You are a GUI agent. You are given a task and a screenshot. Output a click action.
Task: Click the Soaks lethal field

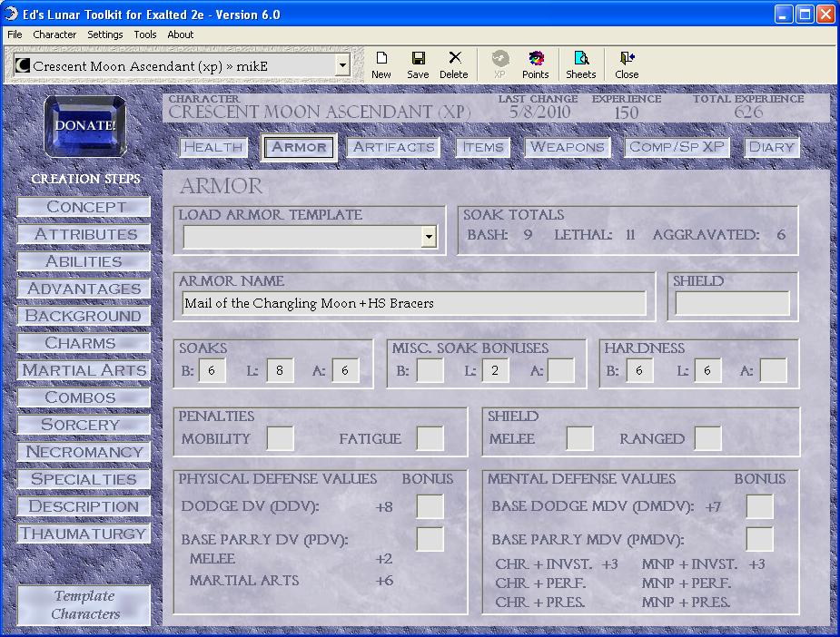pos(280,370)
